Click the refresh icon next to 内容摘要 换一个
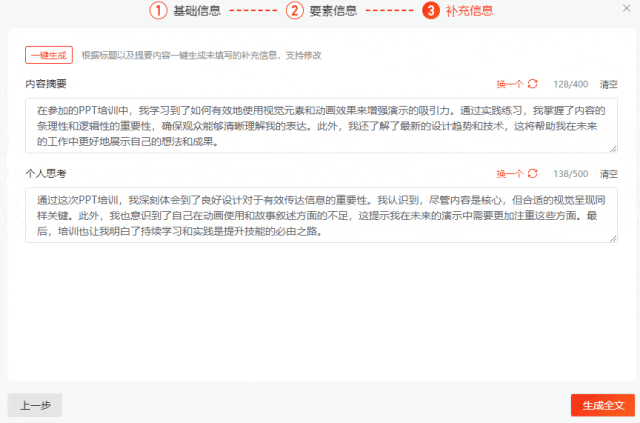The width and height of the screenshot is (640, 423). [x=533, y=84]
